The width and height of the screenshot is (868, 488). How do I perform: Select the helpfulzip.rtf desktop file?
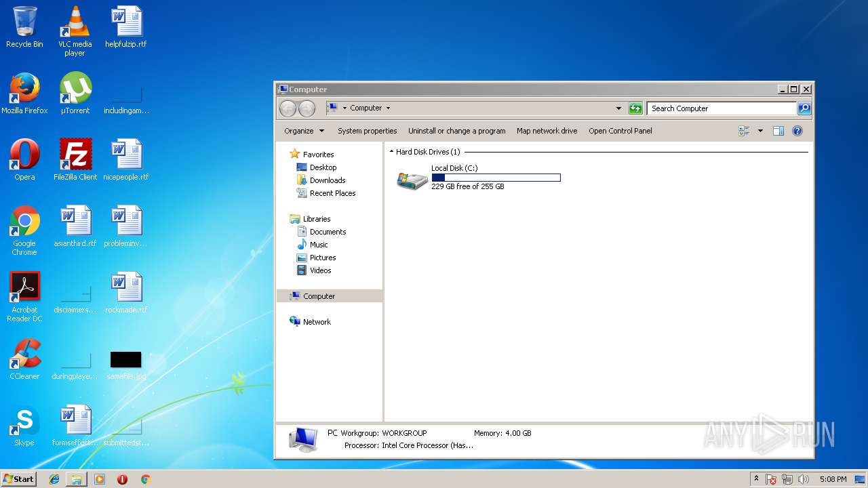pos(126,27)
